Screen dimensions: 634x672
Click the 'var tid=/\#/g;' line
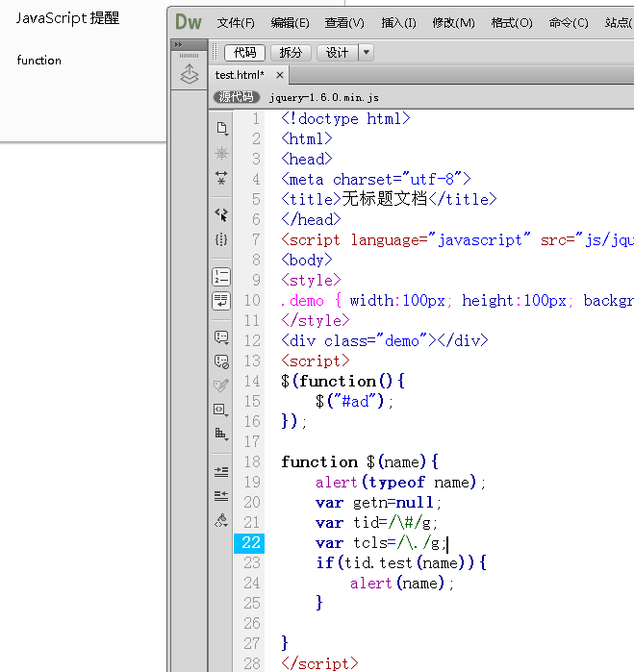click(376, 522)
